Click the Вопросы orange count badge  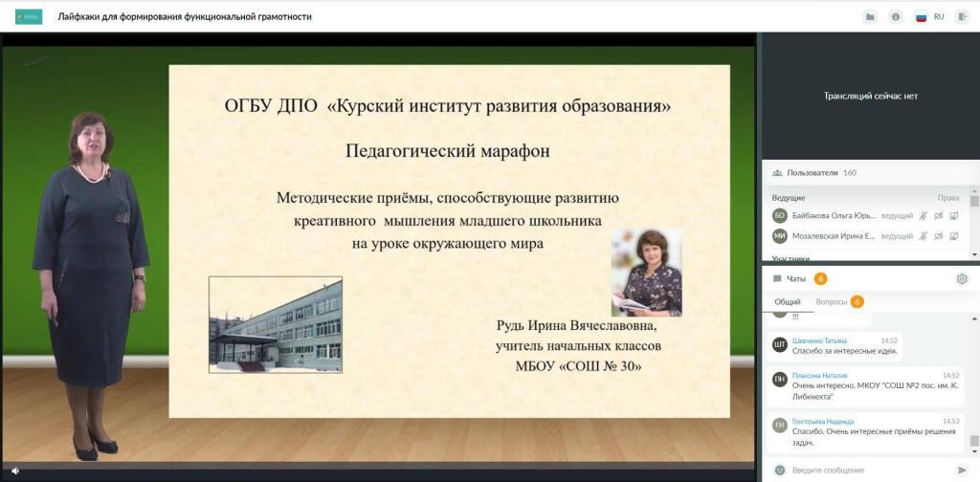(x=857, y=301)
